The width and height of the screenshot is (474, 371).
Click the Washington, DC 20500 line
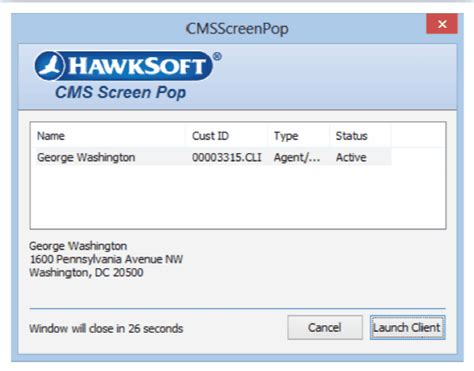[x=86, y=273]
